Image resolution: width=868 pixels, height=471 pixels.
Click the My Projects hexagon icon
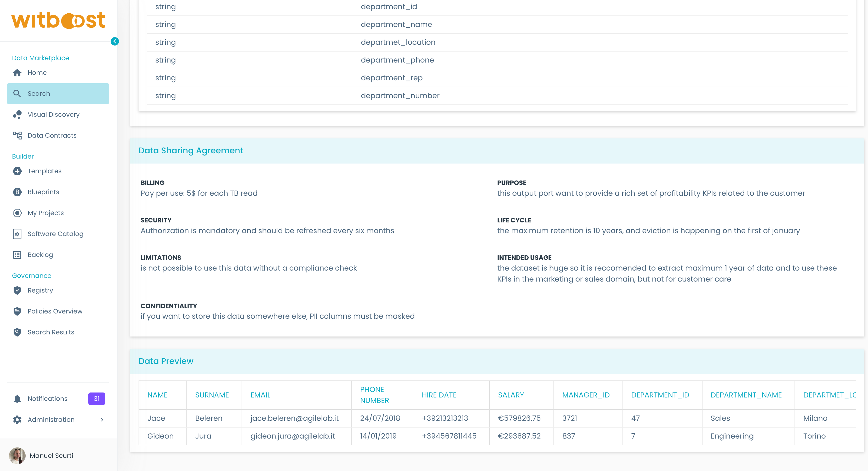pos(17,213)
